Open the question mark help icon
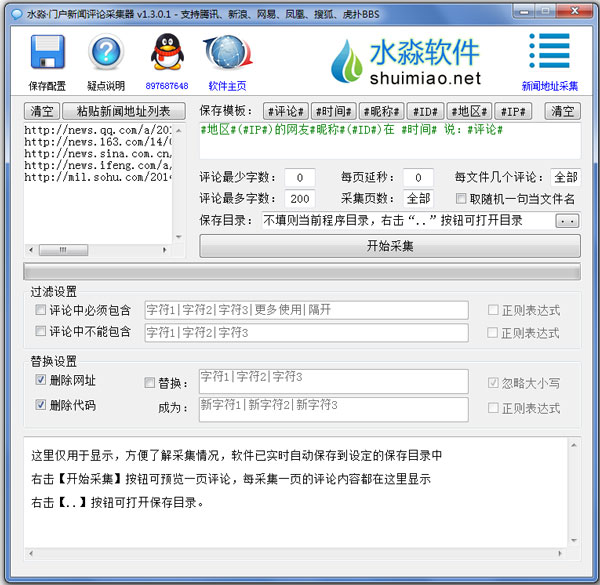The width and height of the screenshot is (600, 585). (x=106, y=52)
